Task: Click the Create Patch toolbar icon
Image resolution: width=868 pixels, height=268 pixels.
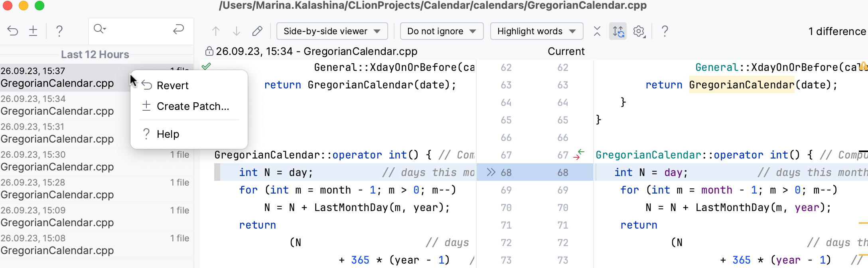Action: (x=33, y=31)
